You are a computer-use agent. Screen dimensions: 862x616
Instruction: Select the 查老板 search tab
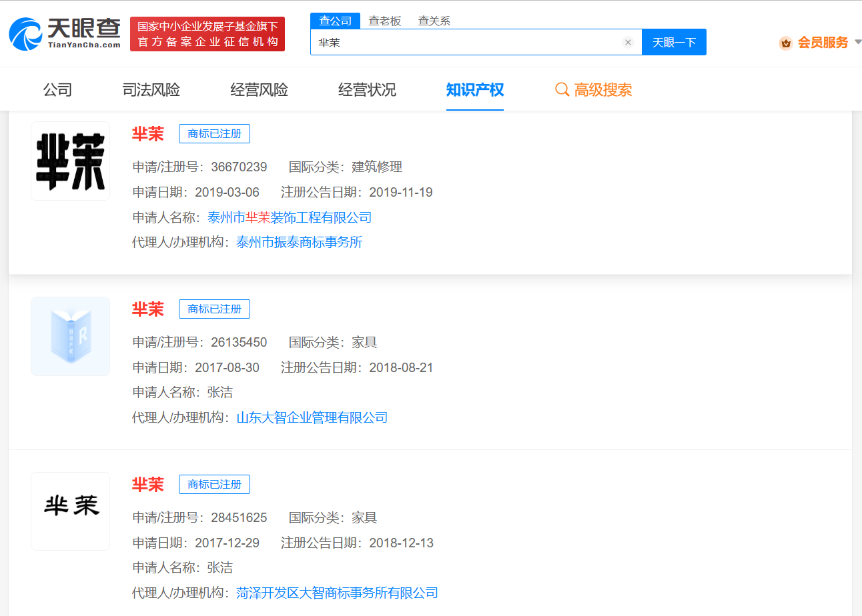(x=385, y=21)
